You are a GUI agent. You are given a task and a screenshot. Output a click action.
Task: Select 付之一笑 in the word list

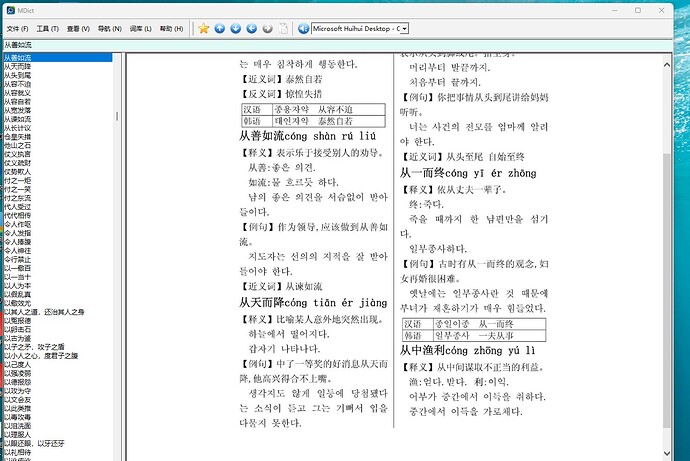click(x=18, y=190)
